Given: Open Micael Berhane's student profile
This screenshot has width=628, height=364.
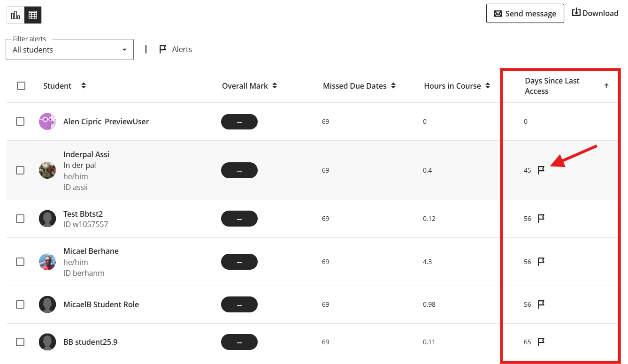Looking at the screenshot, I should (x=91, y=250).
